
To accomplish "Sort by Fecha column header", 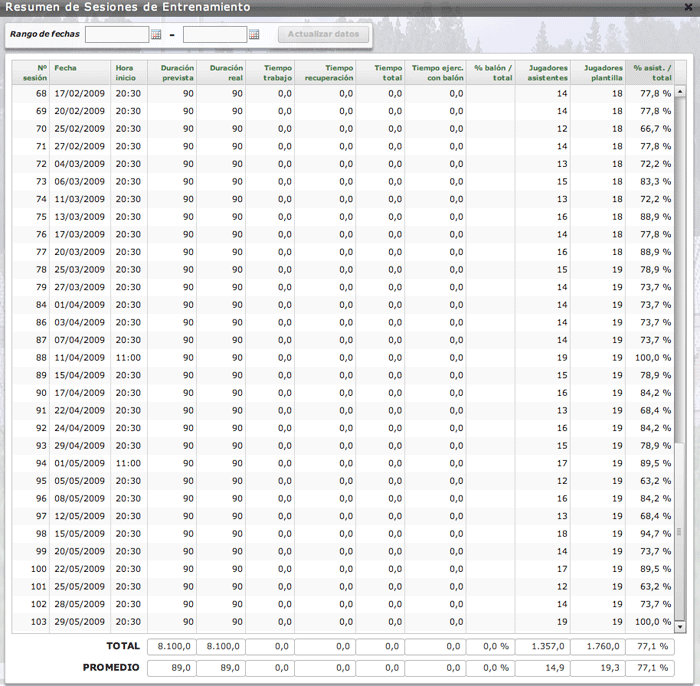I will [80, 73].
